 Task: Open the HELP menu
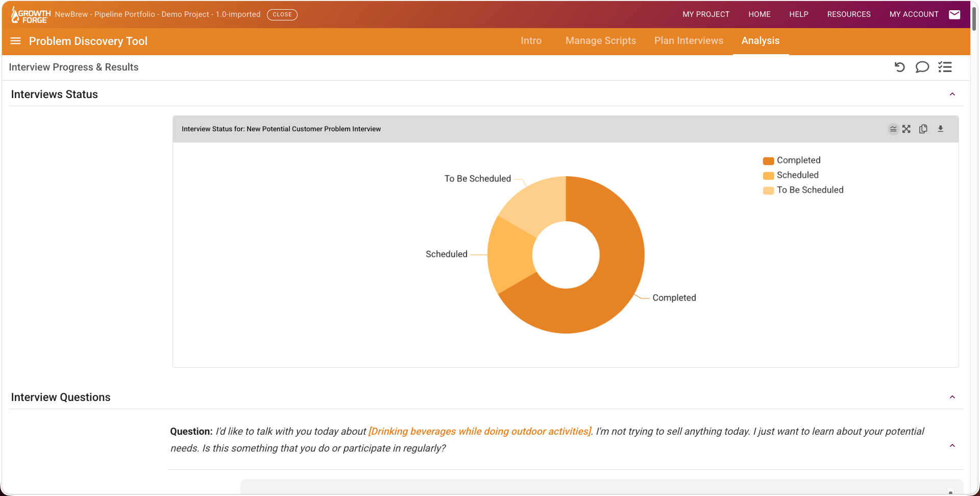point(799,14)
